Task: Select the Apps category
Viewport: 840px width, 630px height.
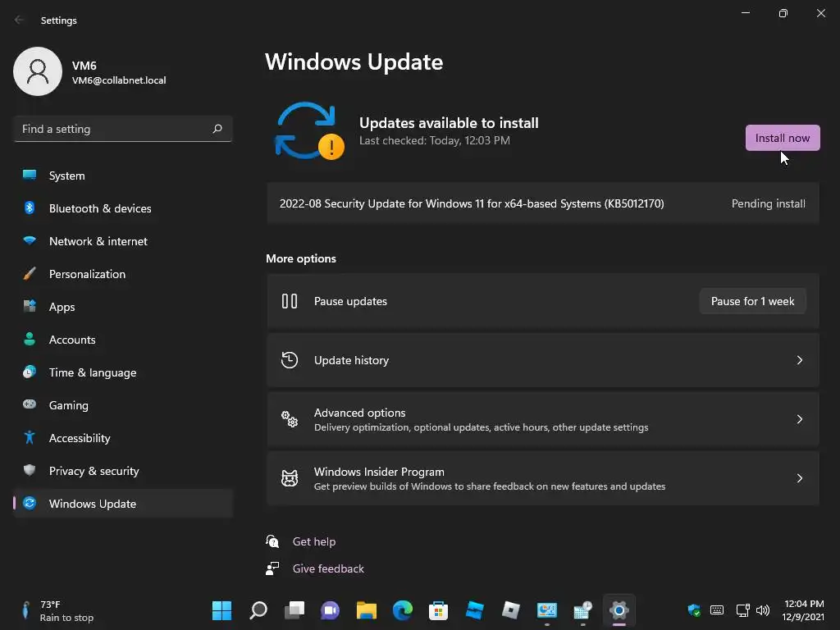Action: point(123,307)
